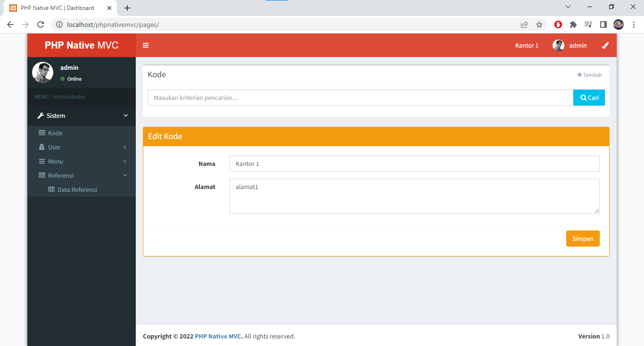Click the admin avatar in the top navbar
The width and height of the screenshot is (644, 346).
click(558, 45)
